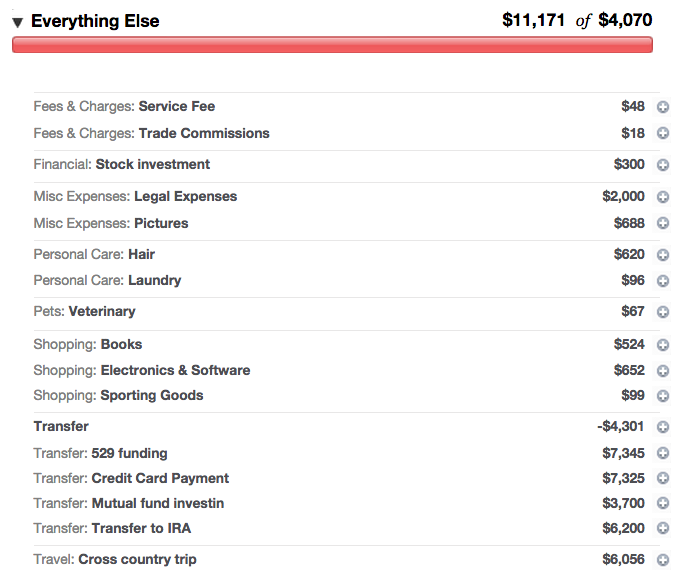
Task: Open the Mutual fund investin category
Action: (157, 503)
